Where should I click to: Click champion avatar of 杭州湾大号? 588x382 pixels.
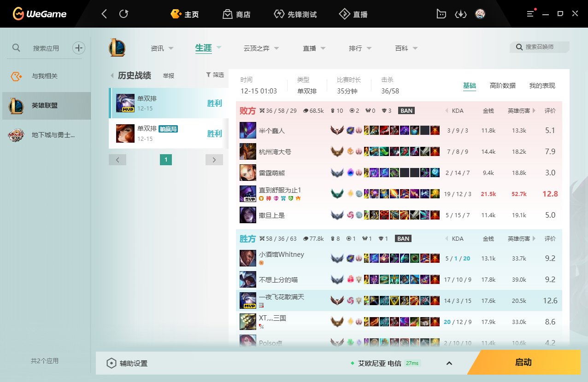tap(248, 151)
